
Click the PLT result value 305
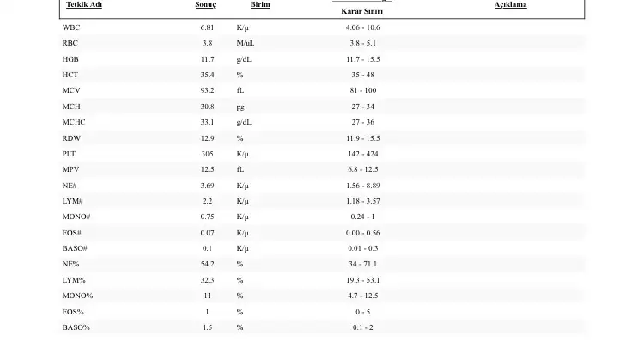(207, 154)
